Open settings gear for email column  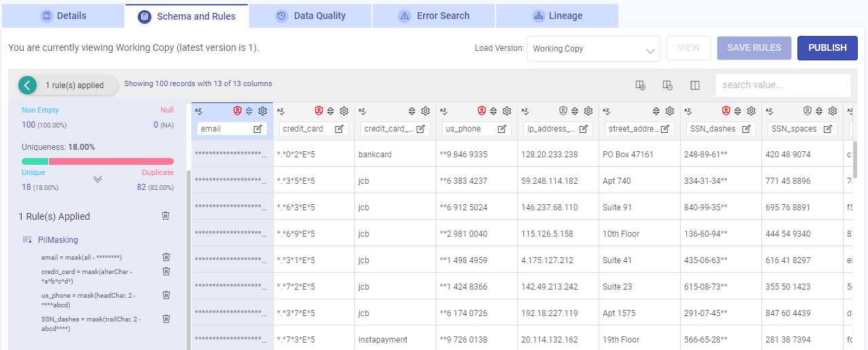[x=263, y=111]
